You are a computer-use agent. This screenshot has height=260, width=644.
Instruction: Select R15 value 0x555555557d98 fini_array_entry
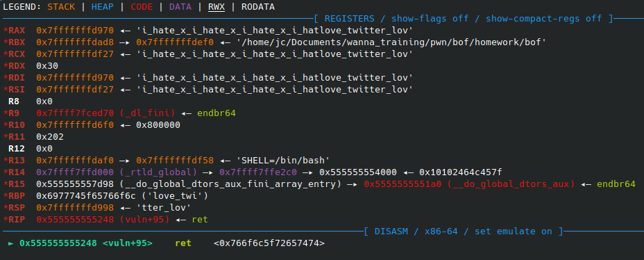pos(189,184)
